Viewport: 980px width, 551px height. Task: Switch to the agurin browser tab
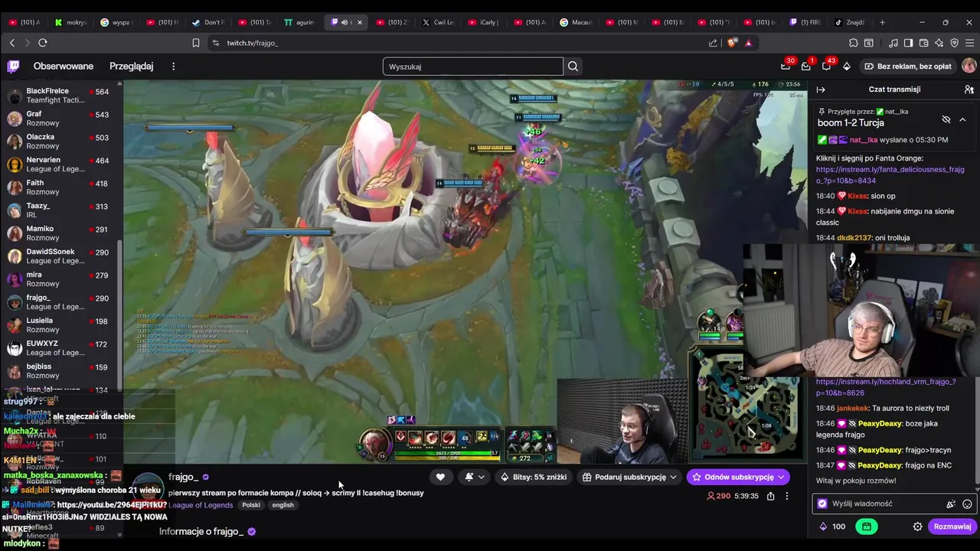[299, 22]
